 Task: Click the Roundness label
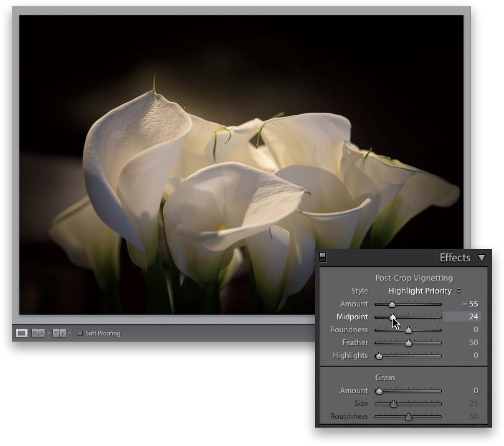coord(349,329)
